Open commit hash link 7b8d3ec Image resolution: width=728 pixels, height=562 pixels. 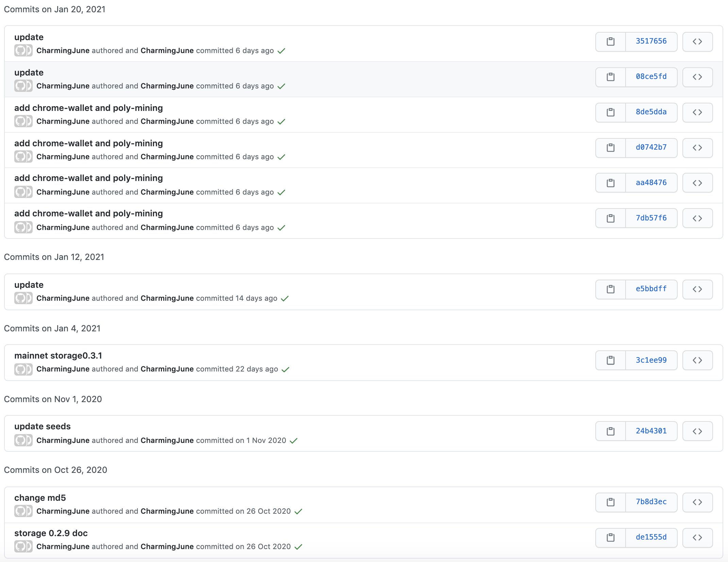coord(651,502)
